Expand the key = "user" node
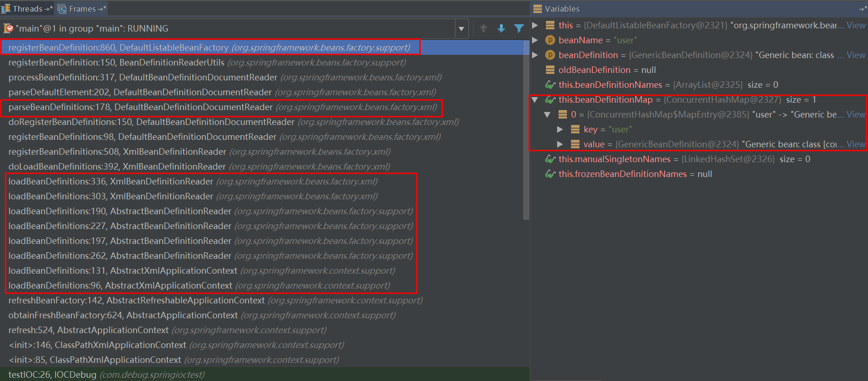The width and height of the screenshot is (868, 381). [560, 129]
